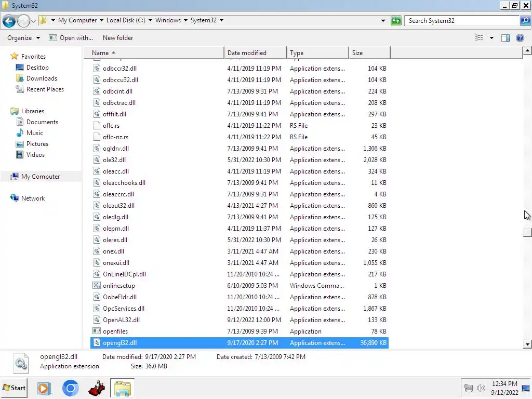
Task: Click the Videos library icon
Action: click(20, 155)
